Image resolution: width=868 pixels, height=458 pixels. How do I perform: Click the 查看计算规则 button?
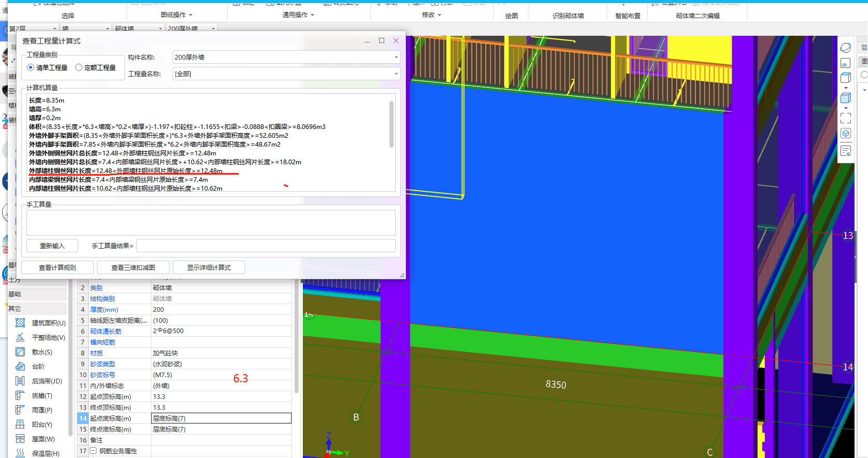point(58,267)
